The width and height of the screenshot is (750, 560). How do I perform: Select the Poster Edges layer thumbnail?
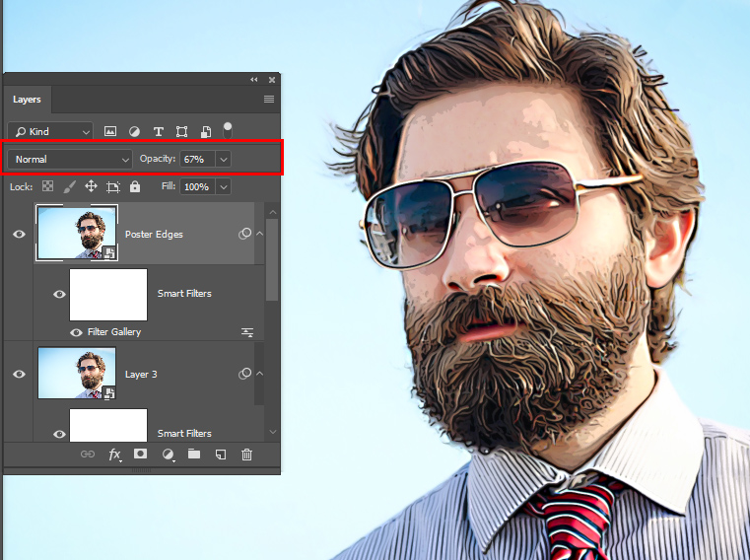coord(77,234)
